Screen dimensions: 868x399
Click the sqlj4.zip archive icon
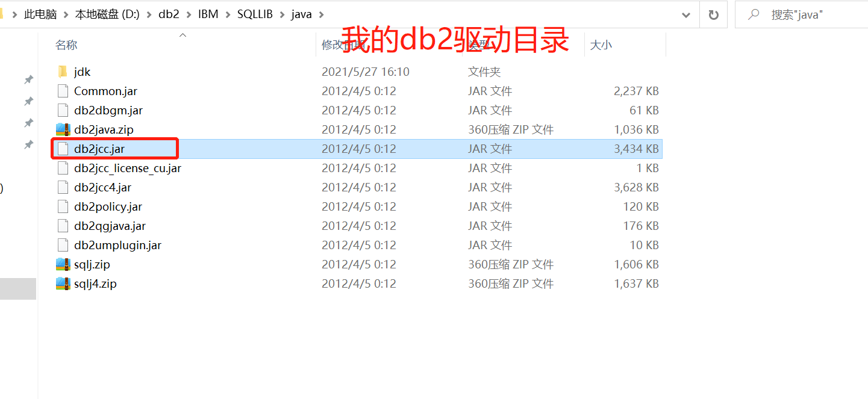(63, 283)
